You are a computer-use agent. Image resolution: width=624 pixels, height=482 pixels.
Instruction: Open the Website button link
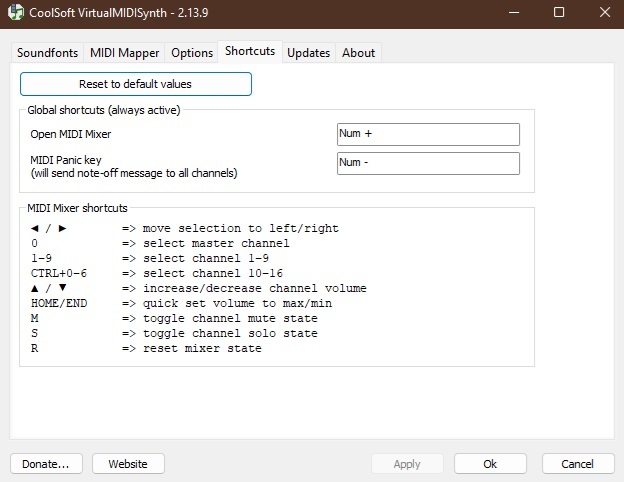click(x=128, y=464)
